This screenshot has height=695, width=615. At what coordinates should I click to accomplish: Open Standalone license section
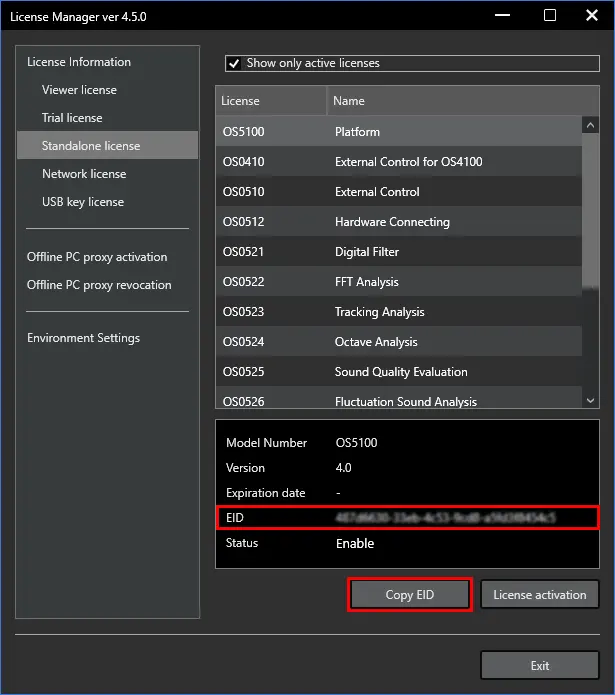click(x=91, y=146)
